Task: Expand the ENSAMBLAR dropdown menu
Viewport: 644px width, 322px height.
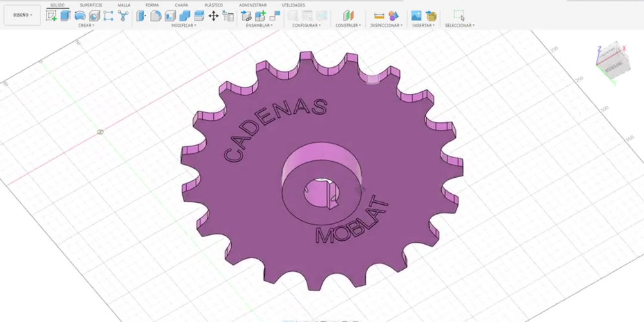Action: [259, 26]
